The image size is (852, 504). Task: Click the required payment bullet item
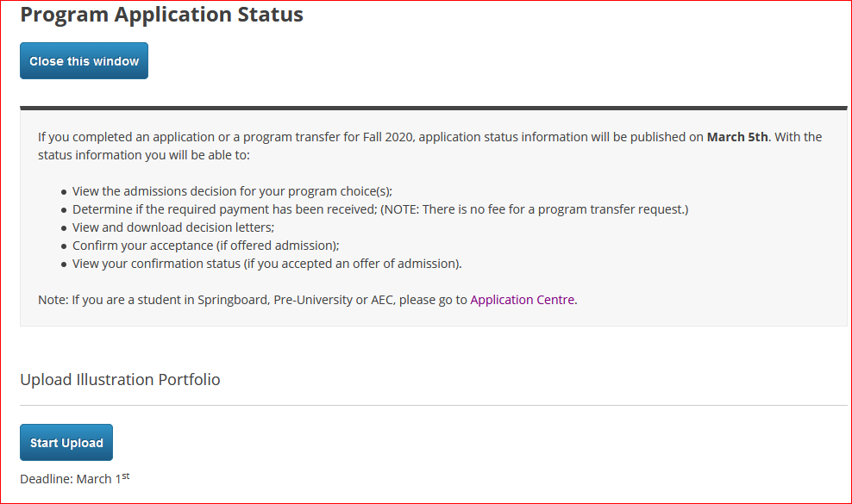coord(380,209)
